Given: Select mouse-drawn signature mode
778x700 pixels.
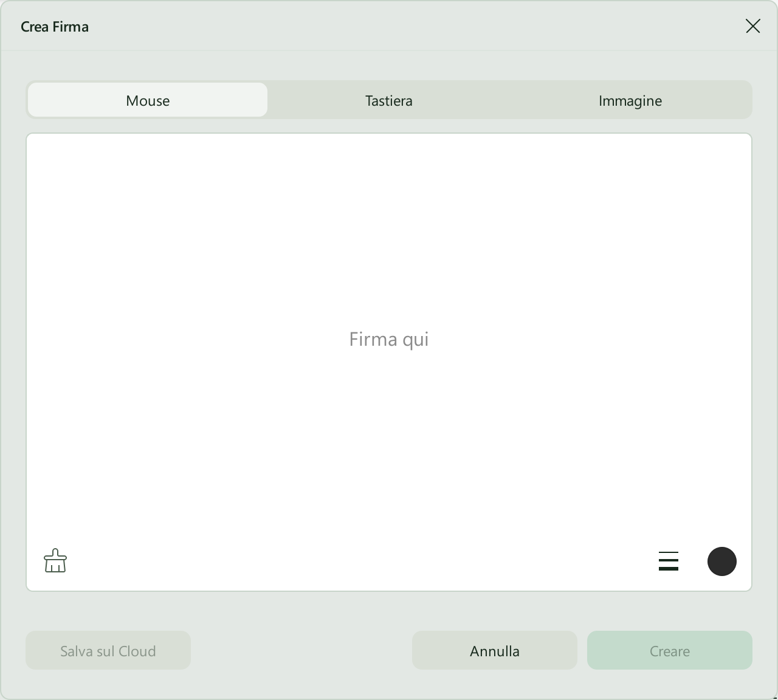Looking at the screenshot, I should click(148, 100).
